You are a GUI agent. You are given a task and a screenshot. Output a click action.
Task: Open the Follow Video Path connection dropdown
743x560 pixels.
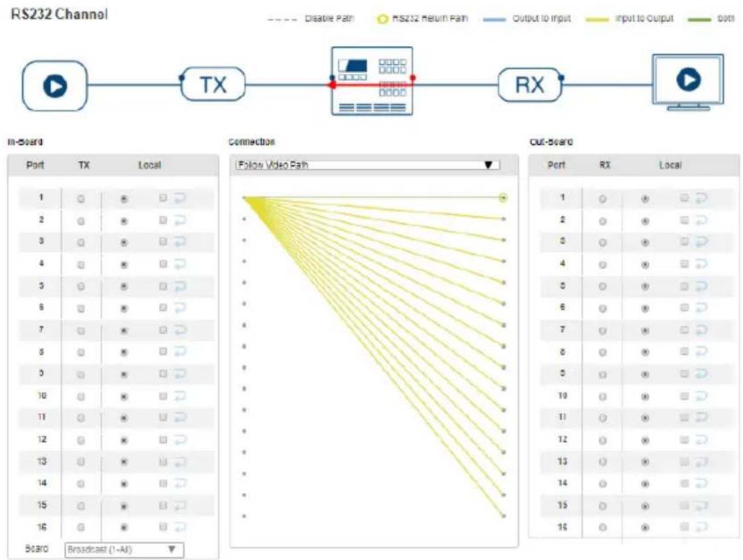[x=368, y=165]
